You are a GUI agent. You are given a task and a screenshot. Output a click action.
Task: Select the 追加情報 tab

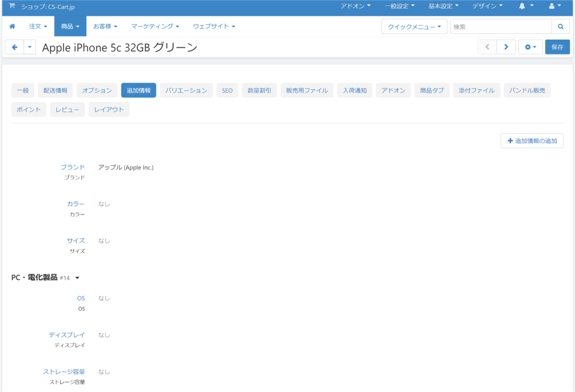click(x=139, y=91)
